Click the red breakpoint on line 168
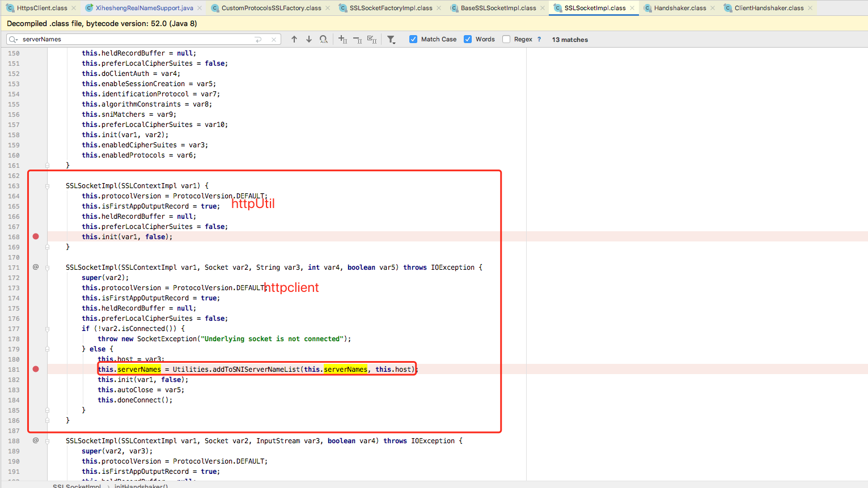 [x=36, y=236]
